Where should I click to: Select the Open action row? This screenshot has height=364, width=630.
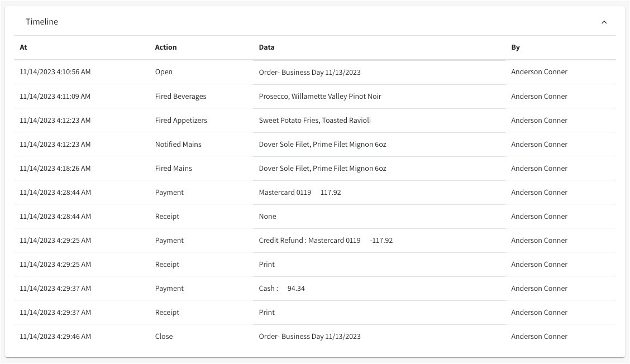point(164,72)
